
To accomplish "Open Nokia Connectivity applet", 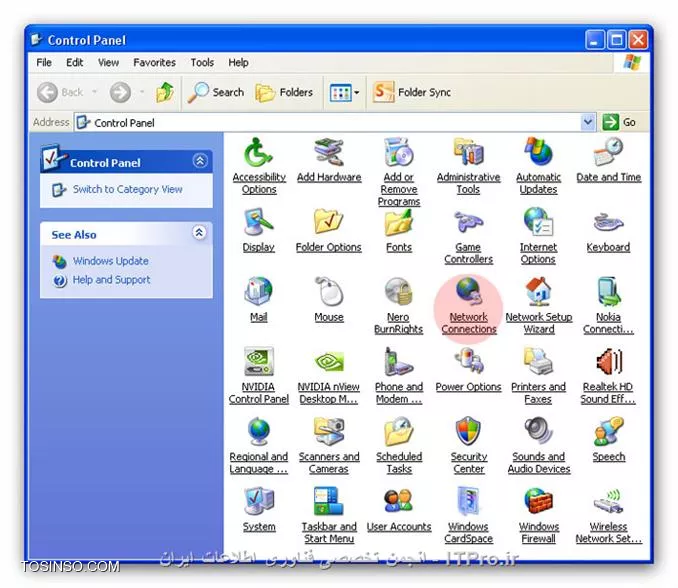I will point(608,306).
